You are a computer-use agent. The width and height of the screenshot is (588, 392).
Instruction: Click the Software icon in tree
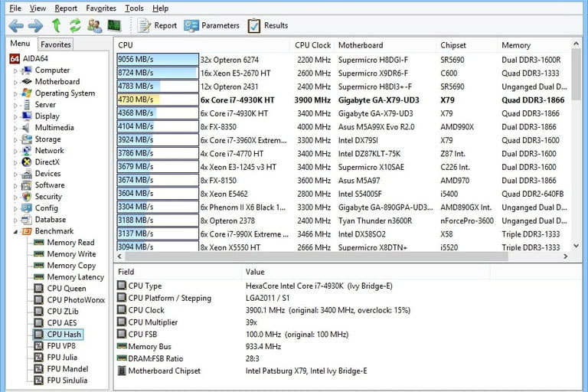27,185
